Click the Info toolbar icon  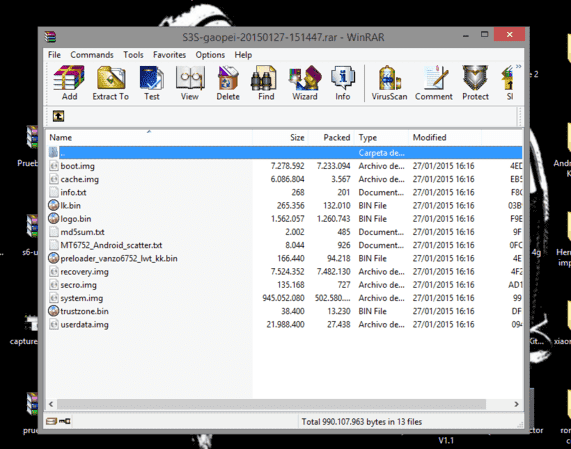342,83
